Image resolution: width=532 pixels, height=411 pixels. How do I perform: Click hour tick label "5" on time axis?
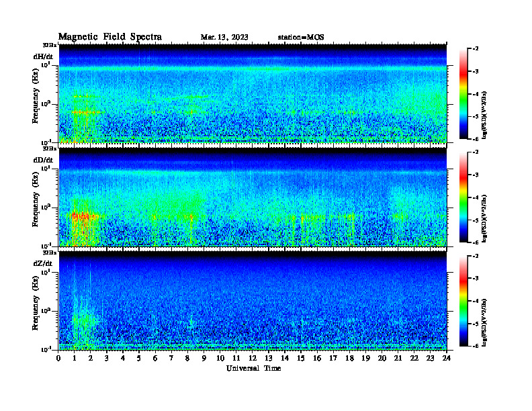[139, 358]
